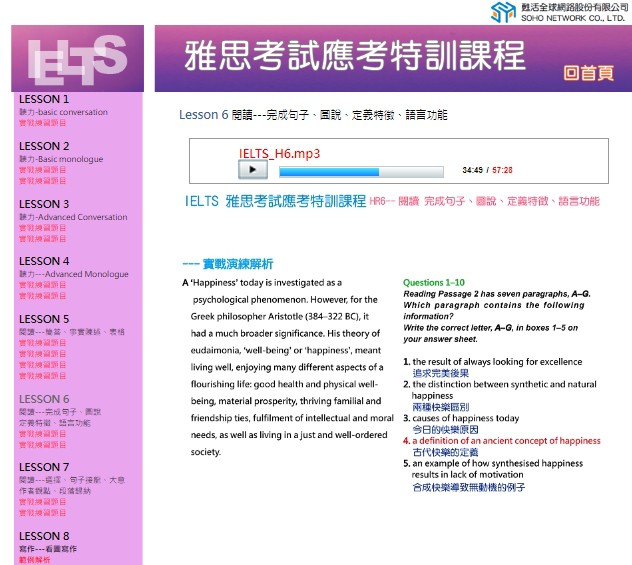
Task: Open LESSON 8 writing lesson
Action: pos(44,536)
